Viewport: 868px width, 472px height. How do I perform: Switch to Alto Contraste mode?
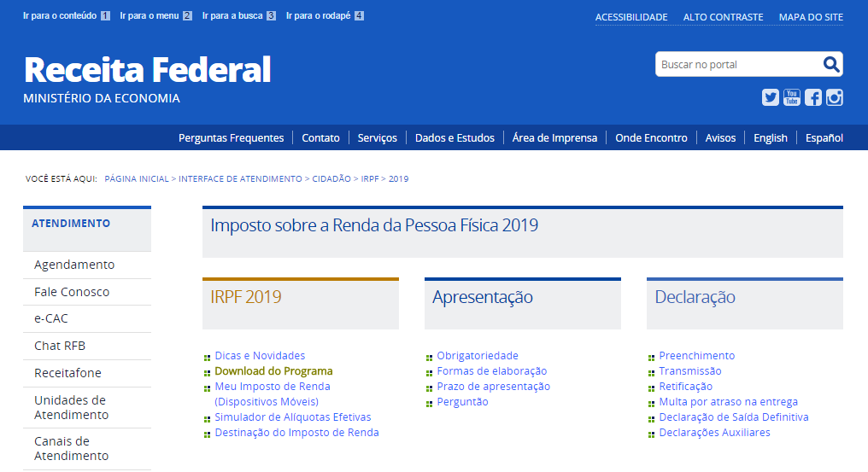723,17
